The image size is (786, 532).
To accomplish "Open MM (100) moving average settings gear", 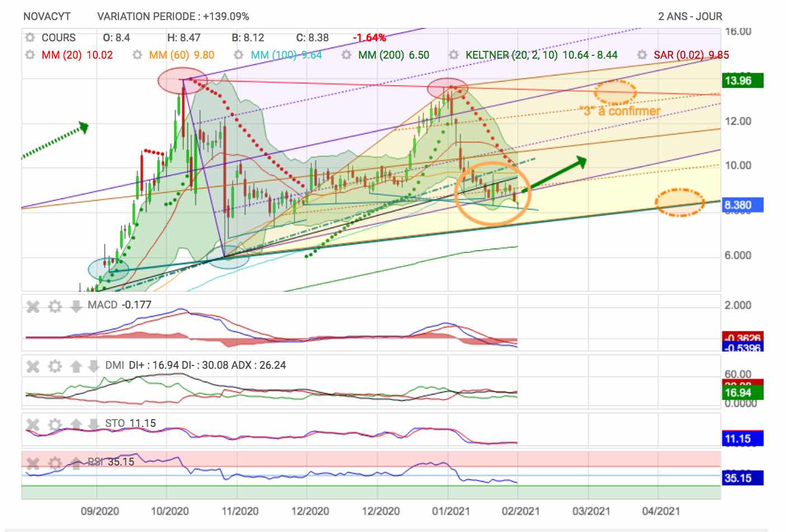I will tap(239, 55).
